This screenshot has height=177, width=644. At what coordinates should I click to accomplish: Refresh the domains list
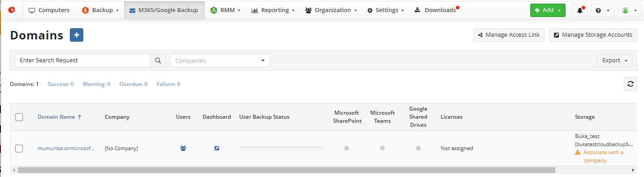631,84
